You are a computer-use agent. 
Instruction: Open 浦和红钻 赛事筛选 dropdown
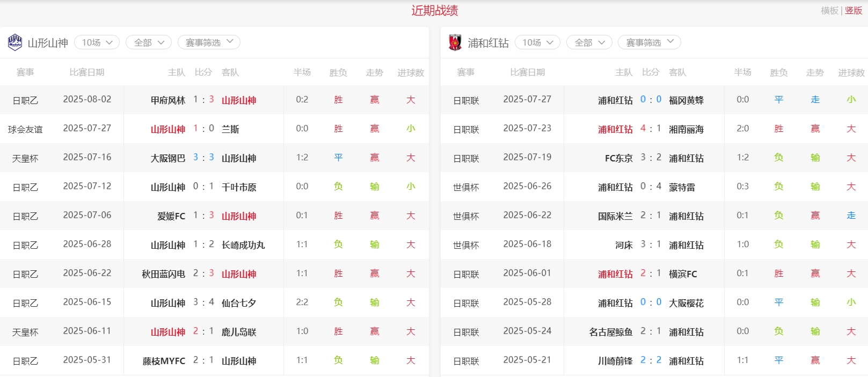coord(649,42)
